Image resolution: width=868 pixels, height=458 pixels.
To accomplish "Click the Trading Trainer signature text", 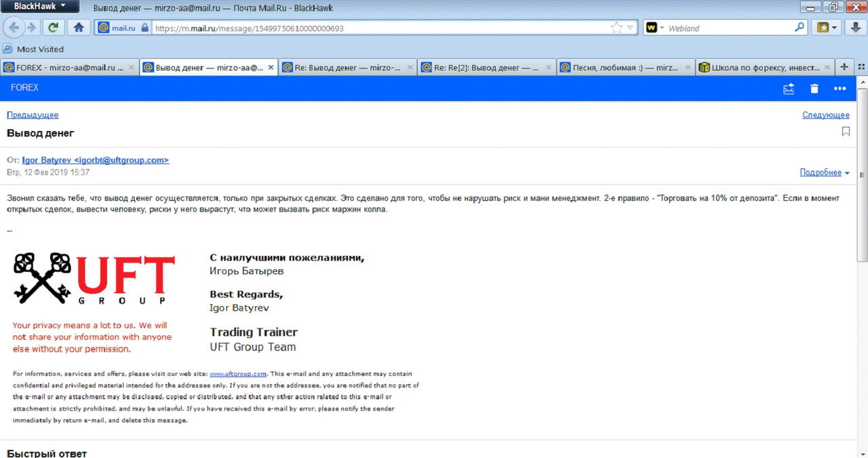I will tap(254, 332).
